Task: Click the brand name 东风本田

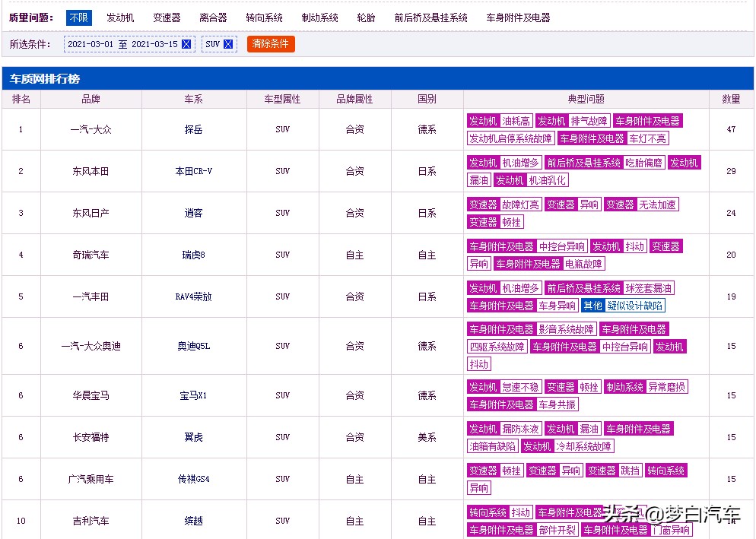Action: coord(91,171)
